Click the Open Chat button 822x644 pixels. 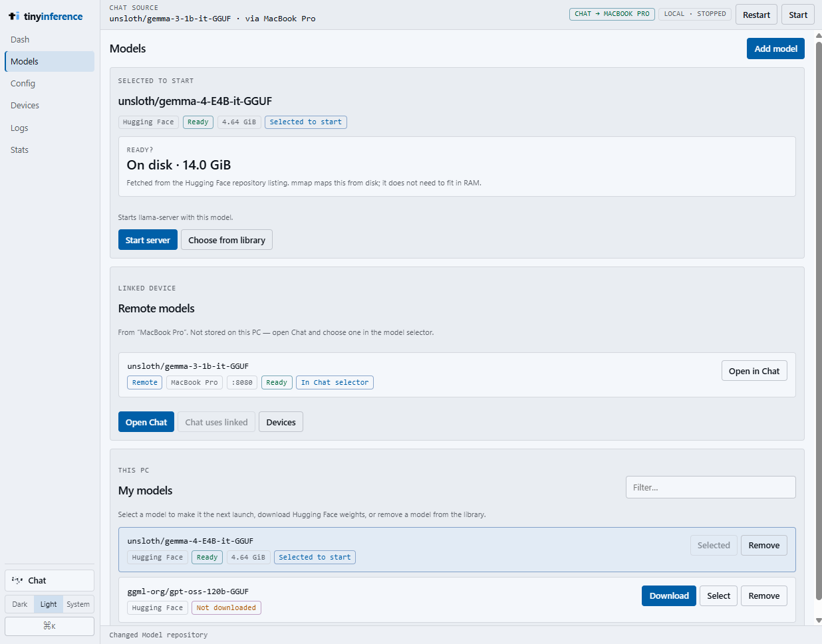pyautogui.click(x=146, y=422)
